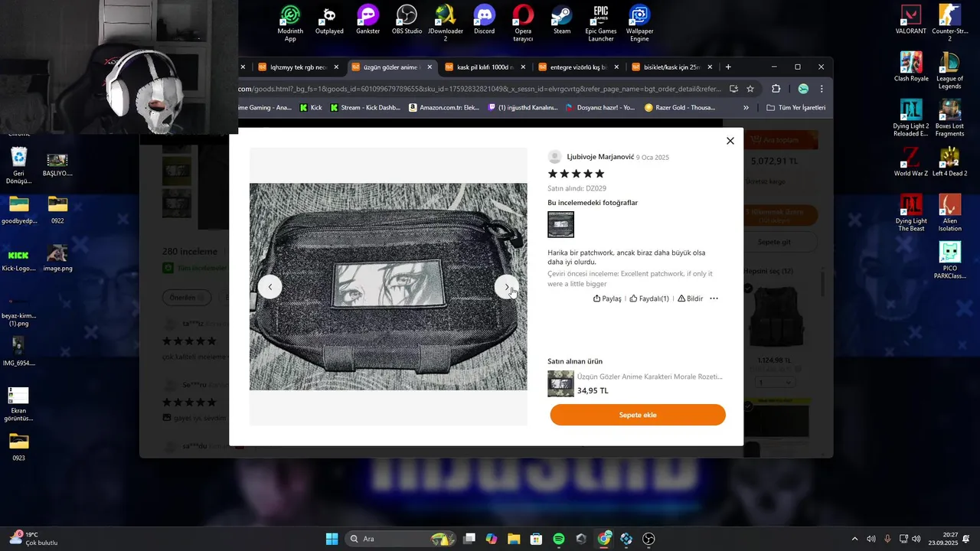Open Ekran görüntüsü desktop file
The image size is (980, 551).
pos(18,404)
